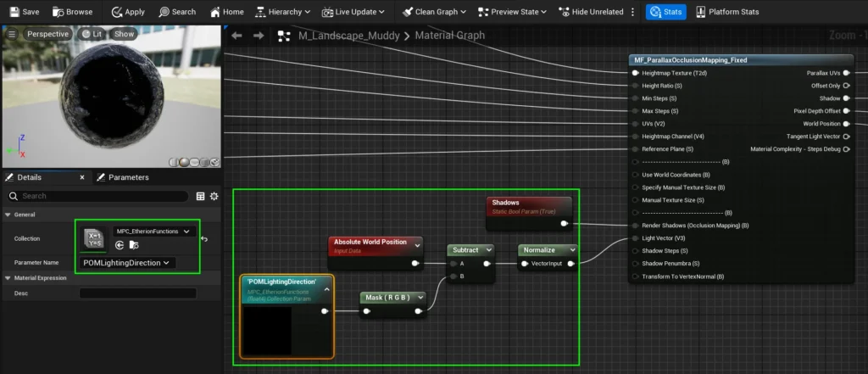Screen dimensions: 868x374
Task: Expand the Parameter Name dropdown
Action: (128, 263)
